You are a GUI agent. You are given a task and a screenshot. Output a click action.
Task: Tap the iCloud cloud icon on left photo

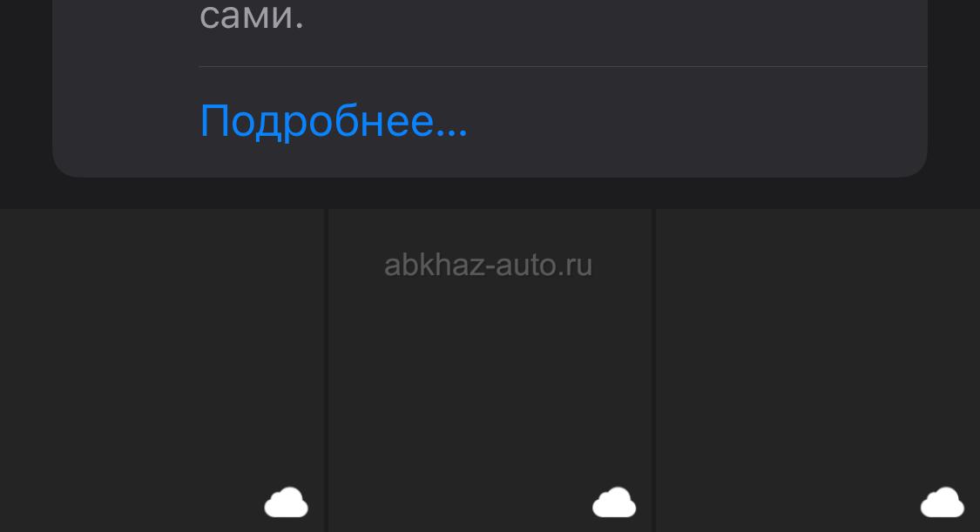coord(287,502)
